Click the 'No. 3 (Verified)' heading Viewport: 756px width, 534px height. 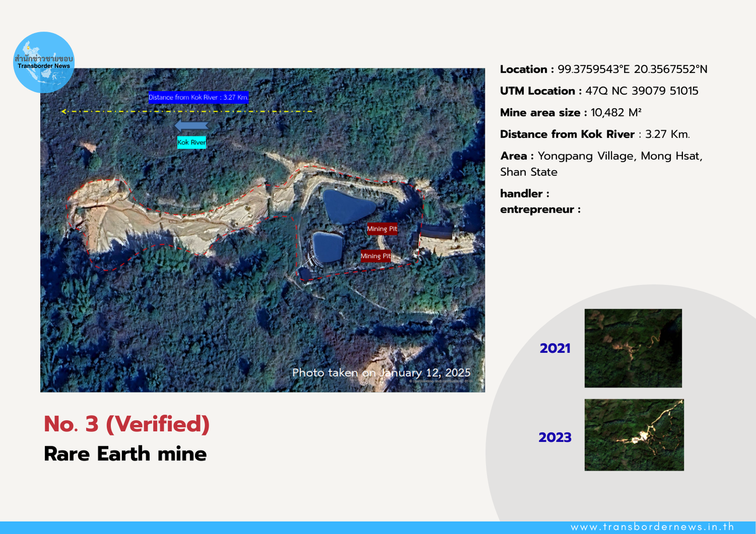click(x=127, y=424)
